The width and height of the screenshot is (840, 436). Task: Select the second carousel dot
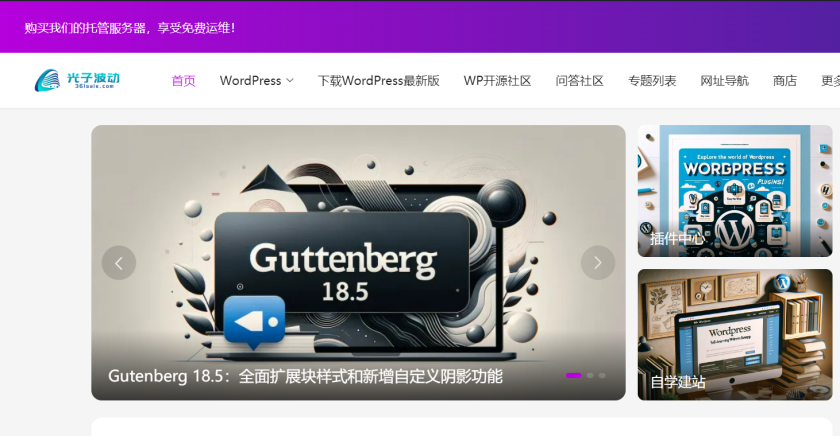590,375
